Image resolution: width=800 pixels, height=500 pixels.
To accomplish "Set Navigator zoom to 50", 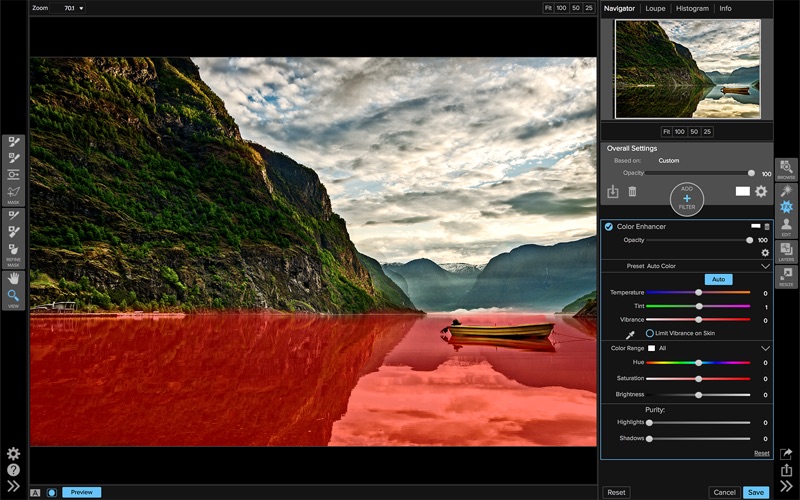I will click(694, 132).
